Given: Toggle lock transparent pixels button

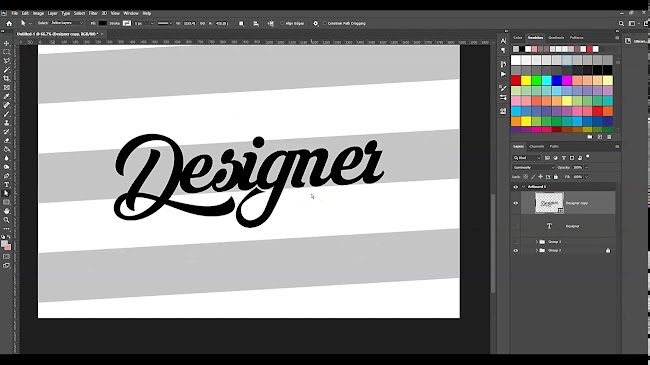Looking at the screenshot, I should [526, 177].
